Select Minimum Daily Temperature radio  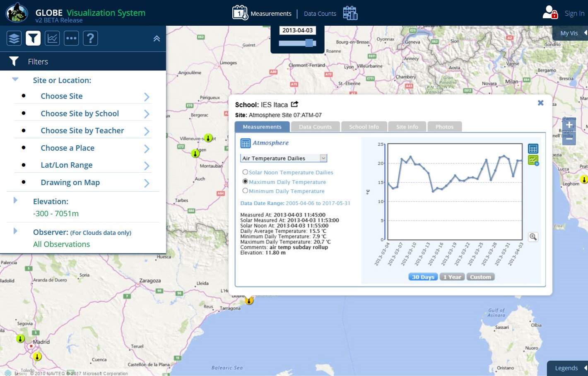tap(245, 191)
